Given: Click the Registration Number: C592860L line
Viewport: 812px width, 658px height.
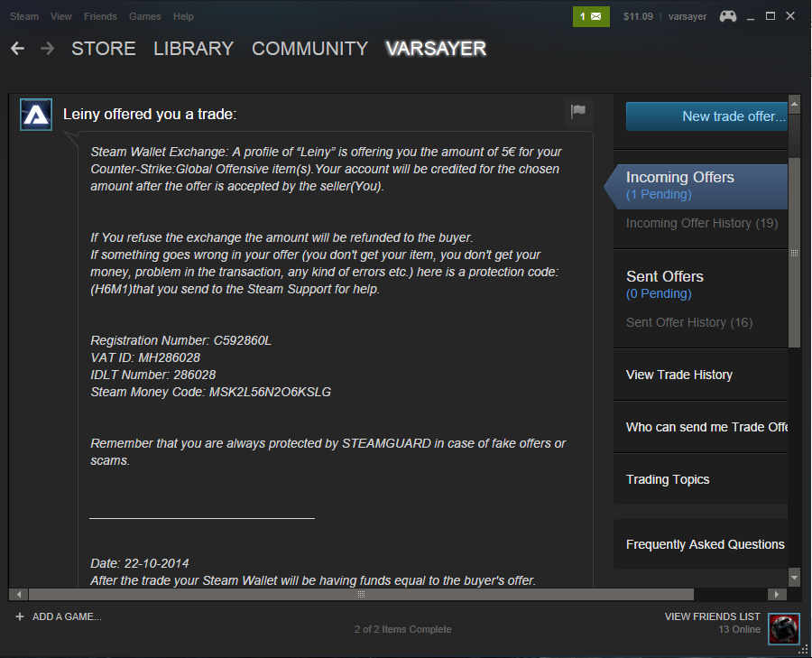Looking at the screenshot, I should 180,340.
